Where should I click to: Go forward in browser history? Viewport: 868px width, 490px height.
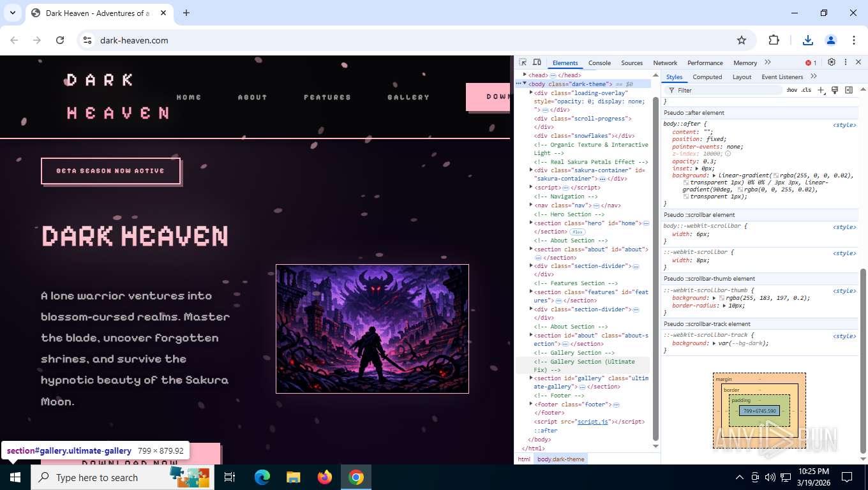click(x=37, y=40)
